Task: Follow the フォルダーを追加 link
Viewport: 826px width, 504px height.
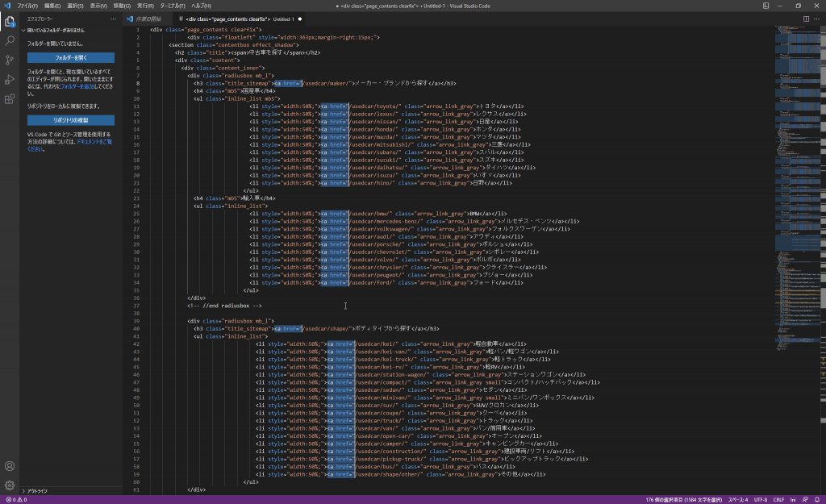Action: 78,86
